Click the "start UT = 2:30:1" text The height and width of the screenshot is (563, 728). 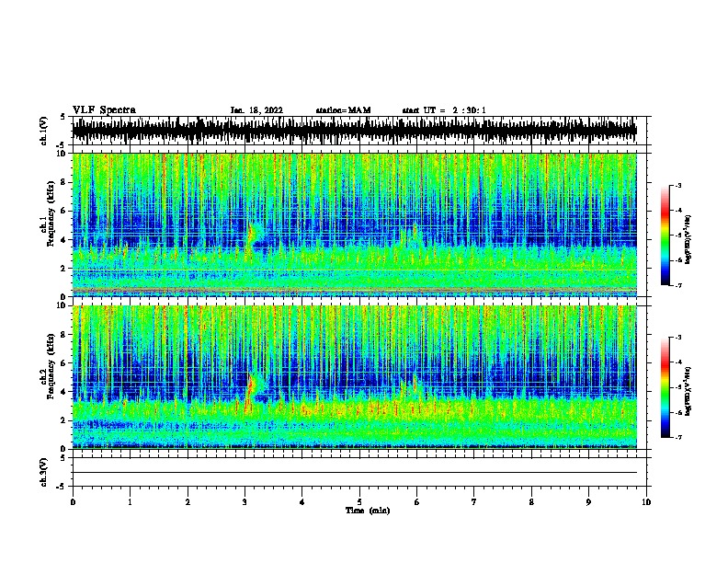444,110
